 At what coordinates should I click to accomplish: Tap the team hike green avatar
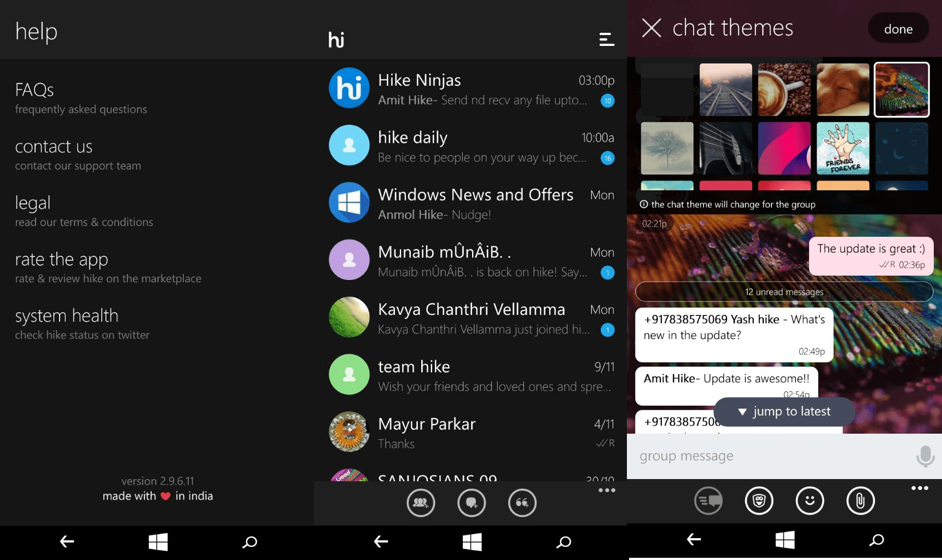[349, 375]
